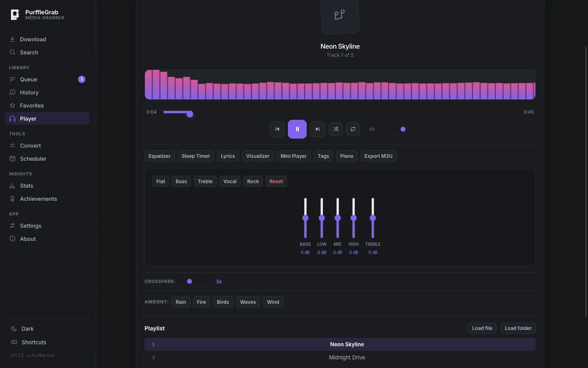588x368 pixels.
Task: Open History in the sidebar
Action: (47, 92)
